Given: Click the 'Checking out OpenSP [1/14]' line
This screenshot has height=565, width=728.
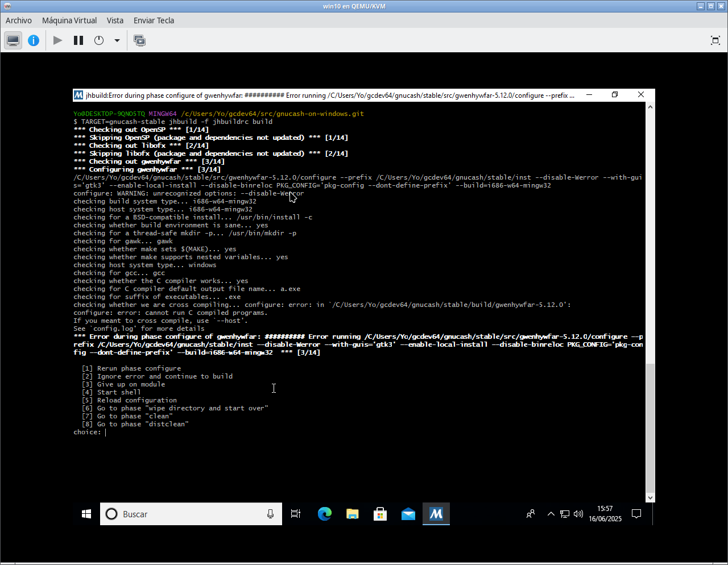Looking at the screenshot, I should (141, 130).
